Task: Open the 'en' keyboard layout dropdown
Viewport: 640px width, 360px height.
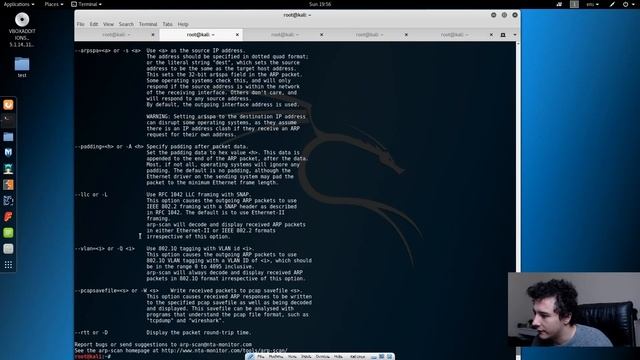Action: coord(593,4)
